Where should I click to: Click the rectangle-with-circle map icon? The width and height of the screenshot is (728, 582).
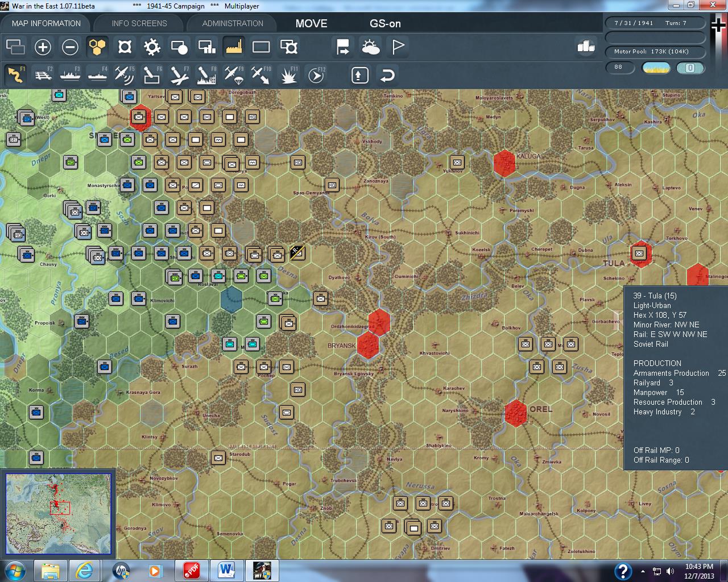pos(179,47)
